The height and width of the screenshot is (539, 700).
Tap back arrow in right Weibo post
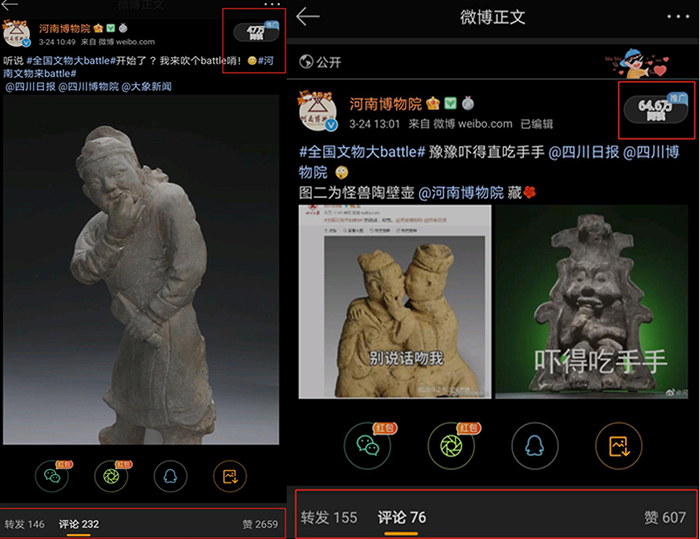308,17
